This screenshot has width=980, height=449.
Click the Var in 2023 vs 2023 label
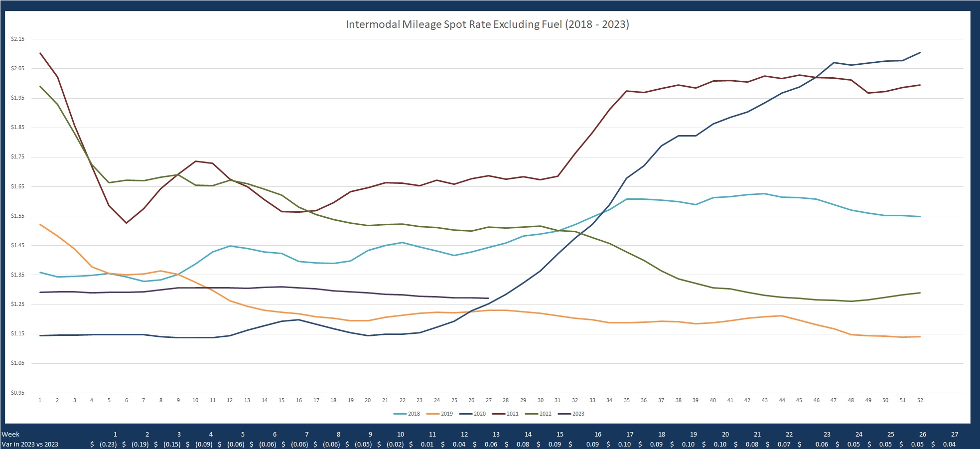(30, 444)
